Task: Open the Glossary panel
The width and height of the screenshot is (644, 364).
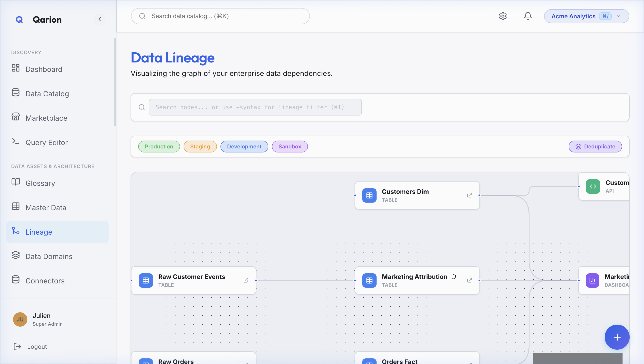Action: click(x=40, y=183)
